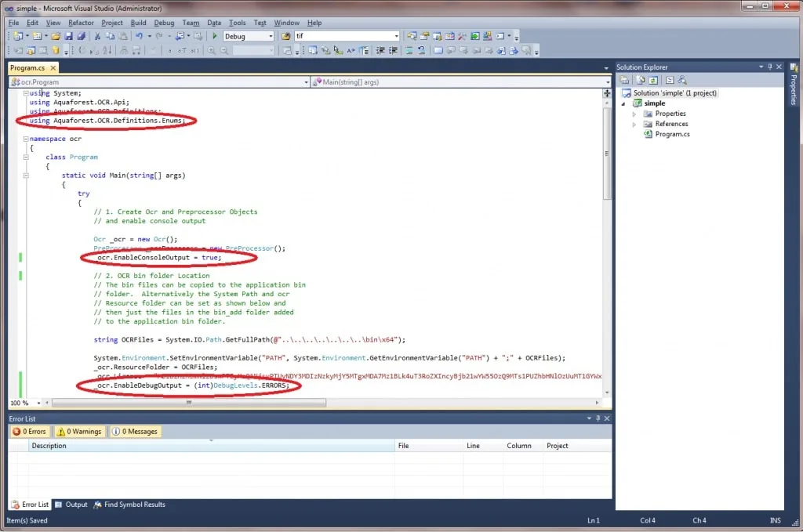Click the editor horizontal scrollbar thumb

pyautogui.click(x=188, y=403)
